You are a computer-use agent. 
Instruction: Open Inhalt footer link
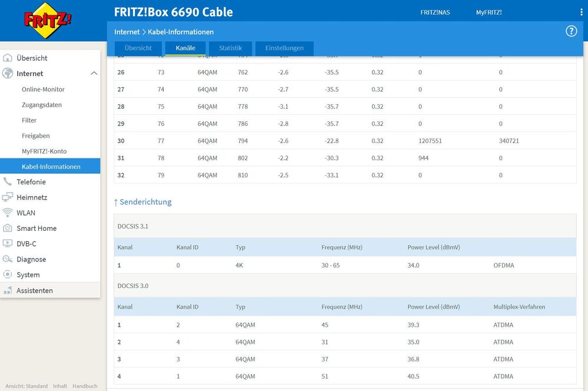(x=60, y=386)
